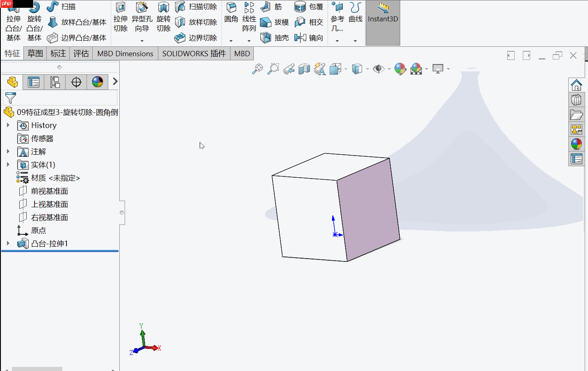The height and width of the screenshot is (371, 588).
Task: Select the 圆角 fillet tool
Action: [231, 12]
